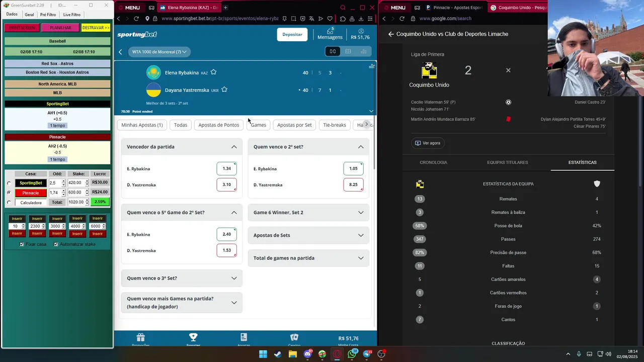This screenshot has width=644, height=362.
Task: Click the Pinnacle stake field showing 600.00
Action: pyautogui.click(x=75, y=193)
